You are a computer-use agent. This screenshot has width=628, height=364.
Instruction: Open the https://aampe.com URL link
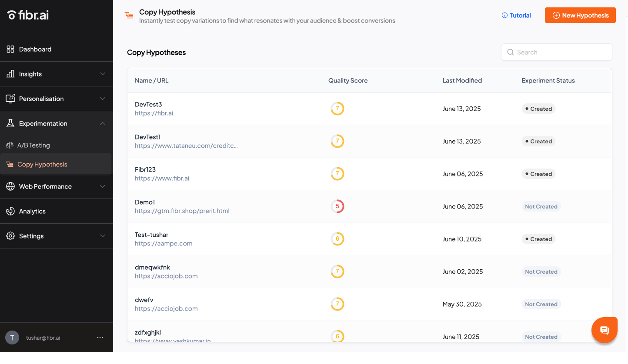[x=164, y=244]
